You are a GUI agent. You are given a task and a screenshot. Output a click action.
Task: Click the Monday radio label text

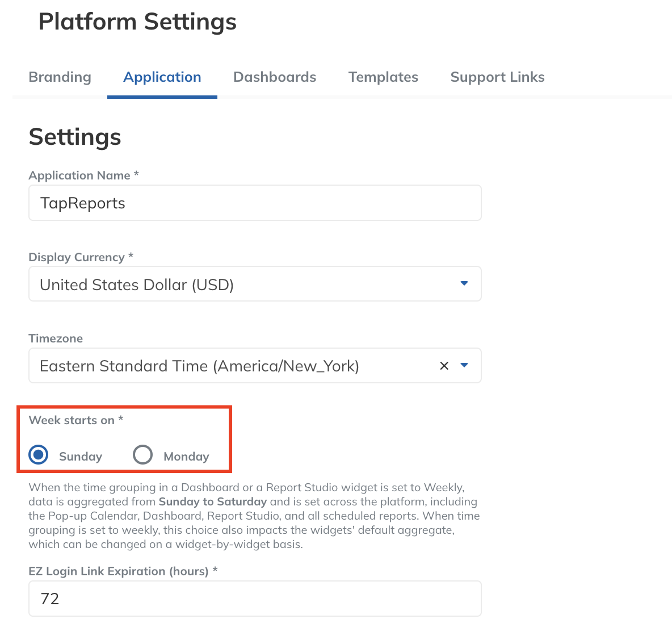click(x=186, y=457)
